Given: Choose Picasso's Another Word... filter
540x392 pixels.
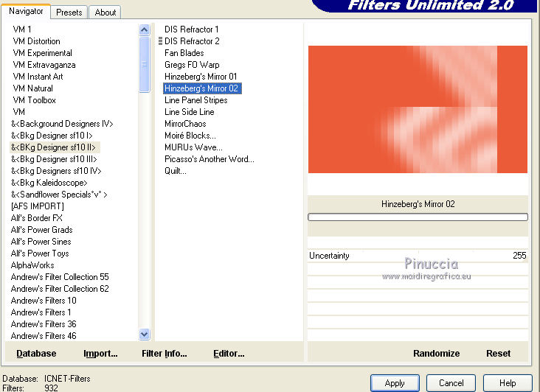Looking at the screenshot, I should click(x=209, y=159).
